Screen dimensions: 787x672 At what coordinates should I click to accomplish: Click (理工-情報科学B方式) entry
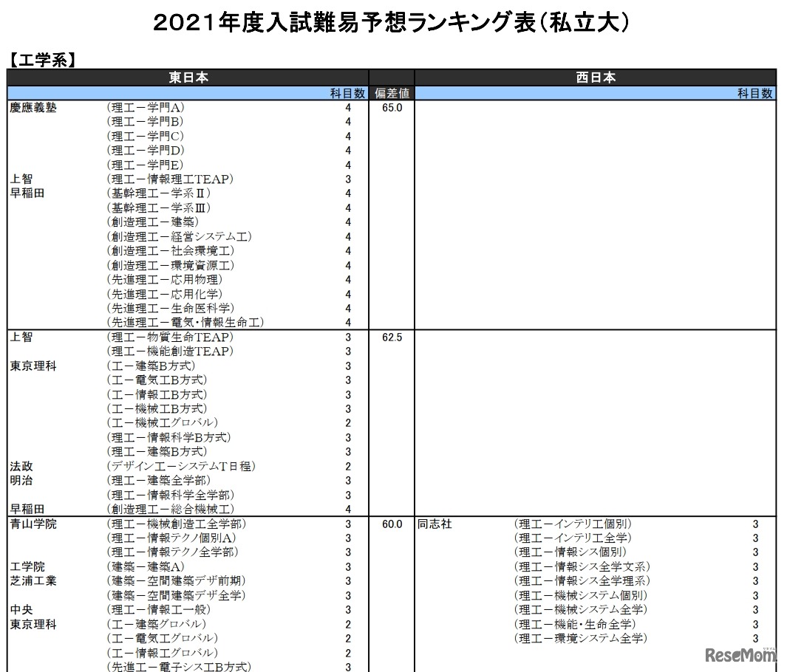(x=168, y=437)
